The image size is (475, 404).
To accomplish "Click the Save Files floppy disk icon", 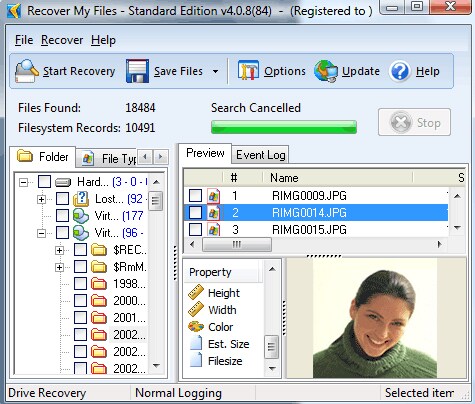I will tap(137, 71).
